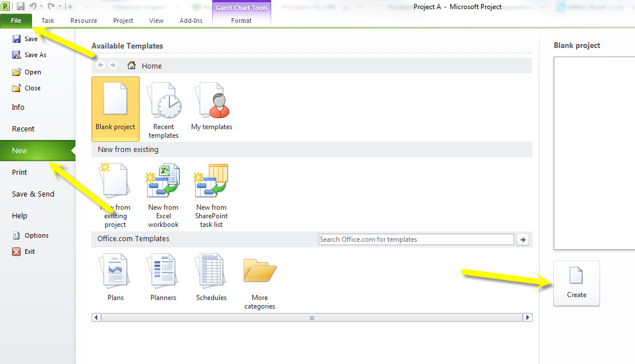The image size is (635, 364).
Task: Select the Gantt Chart Tools Format tab
Action: 241,21
